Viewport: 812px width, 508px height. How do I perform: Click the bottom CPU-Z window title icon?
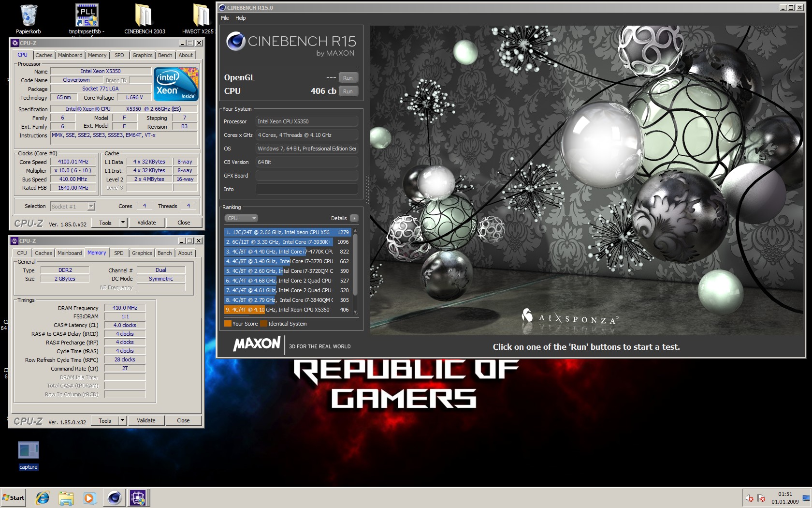(14, 240)
